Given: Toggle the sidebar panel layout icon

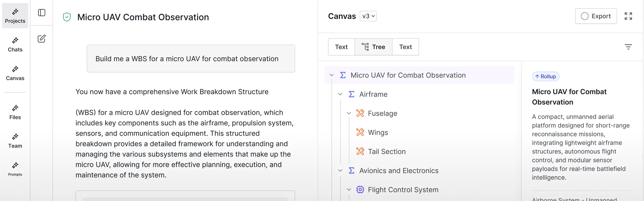Looking at the screenshot, I should pyautogui.click(x=42, y=12).
